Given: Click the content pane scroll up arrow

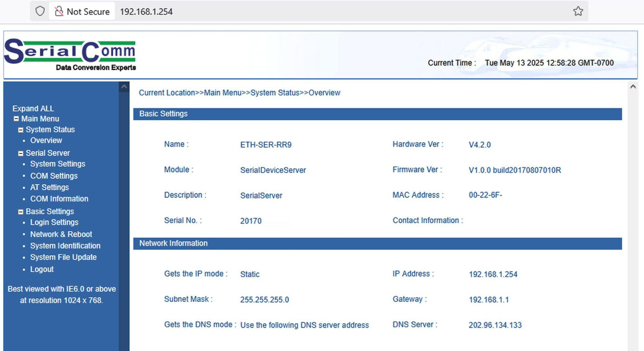Looking at the screenshot, I should [x=633, y=87].
